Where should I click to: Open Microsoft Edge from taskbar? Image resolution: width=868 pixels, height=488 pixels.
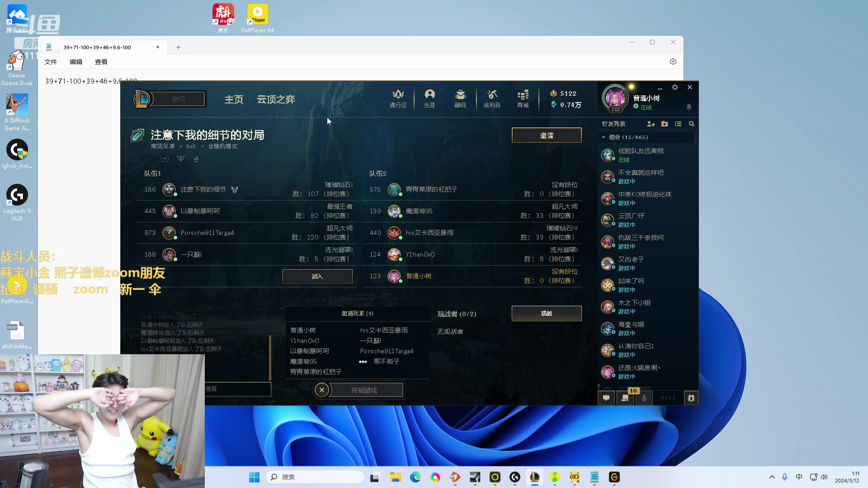tap(415, 477)
